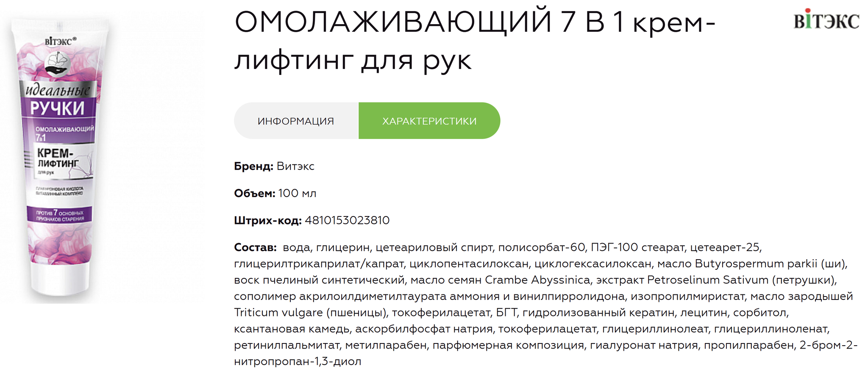Screen dimensions: 868x374
Task: Click the barcode number 4810153023810
Action: tap(347, 221)
